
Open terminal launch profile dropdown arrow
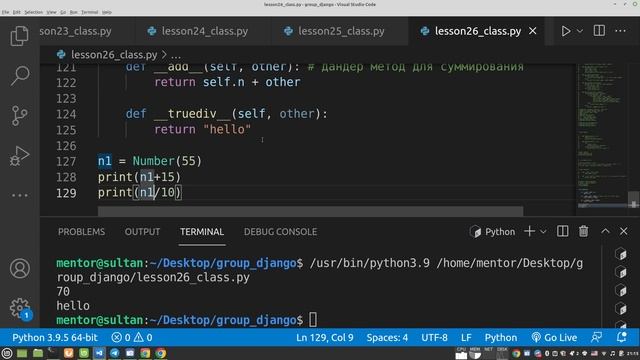point(543,232)
